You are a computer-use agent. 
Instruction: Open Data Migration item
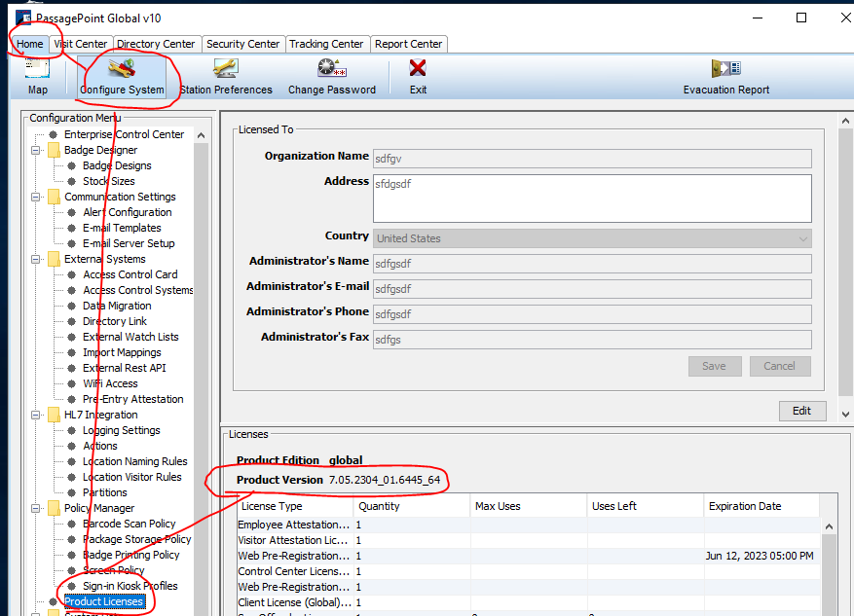tap(117, 306)
